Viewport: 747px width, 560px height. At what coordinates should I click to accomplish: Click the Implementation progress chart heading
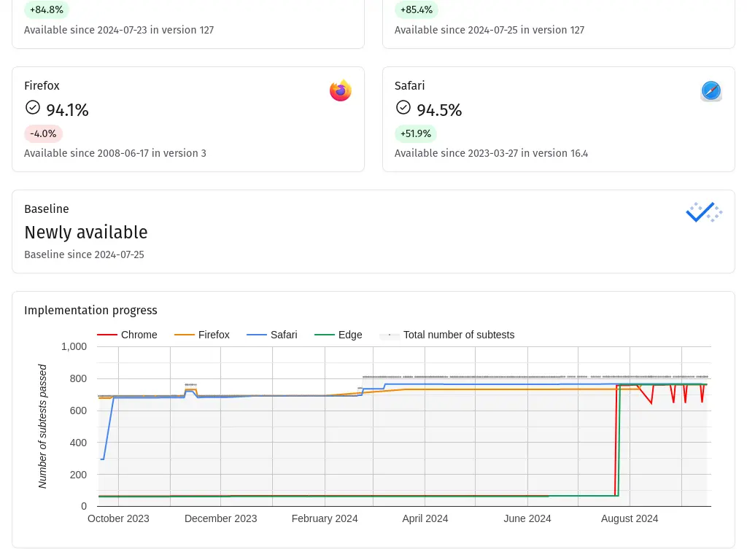tap(90, 310)
